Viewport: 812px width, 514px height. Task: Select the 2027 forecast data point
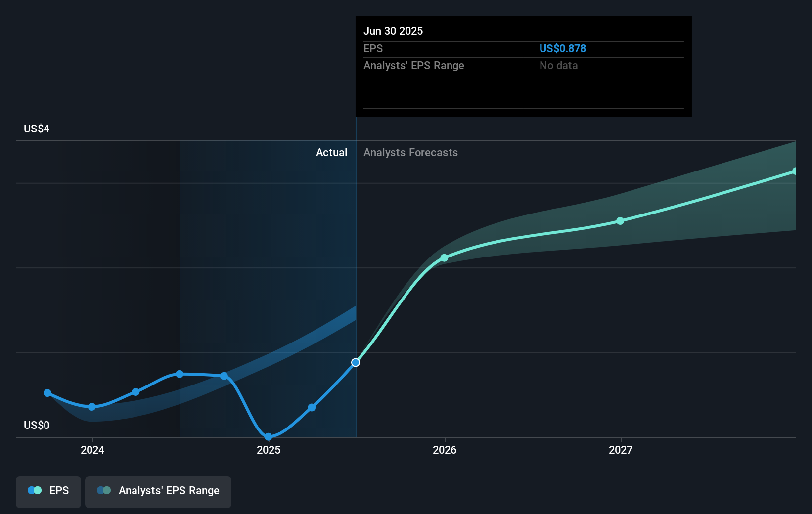pyautogui.click(x=620, y=221)
